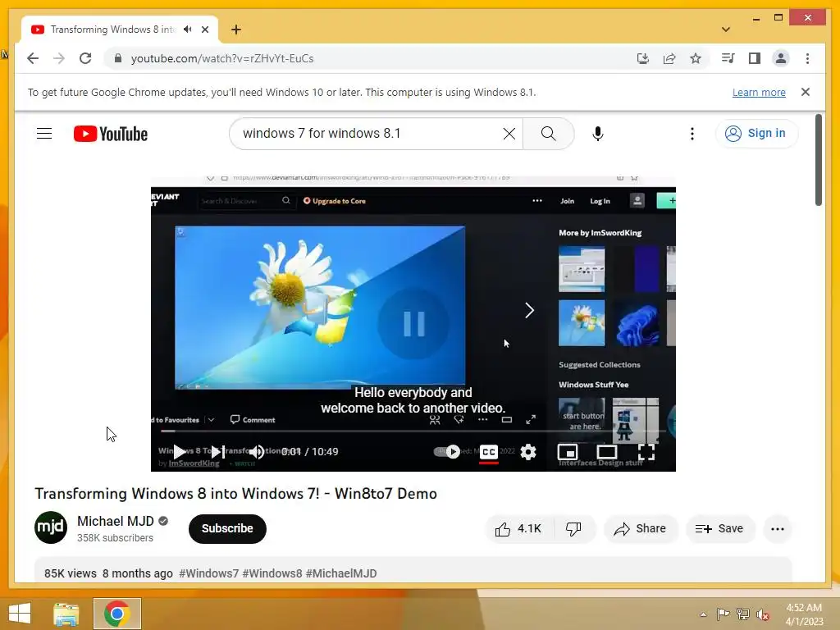Seek on the video progress bar
840x630 pixels.
pyautogui.click(x=413, y=431)
